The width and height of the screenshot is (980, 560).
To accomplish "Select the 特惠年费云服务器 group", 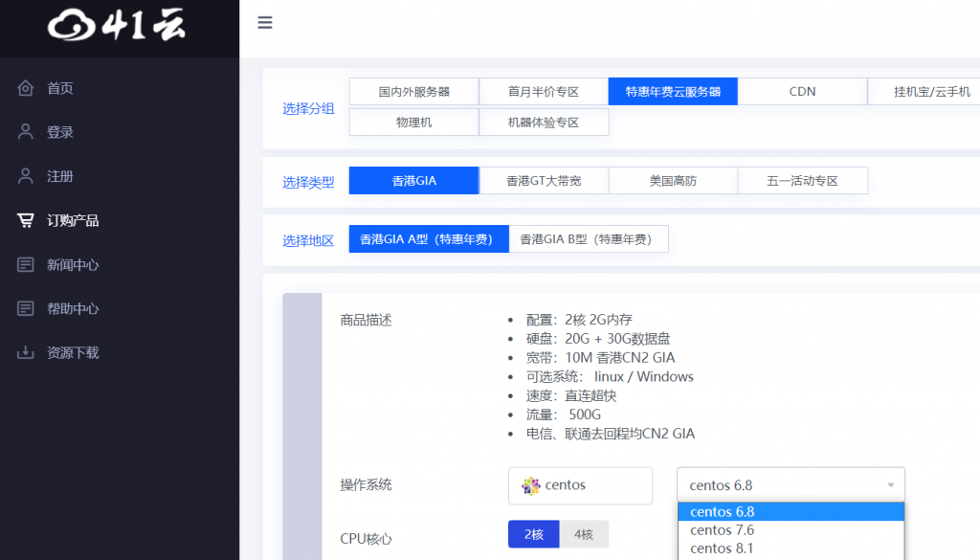I will [673, 91].
